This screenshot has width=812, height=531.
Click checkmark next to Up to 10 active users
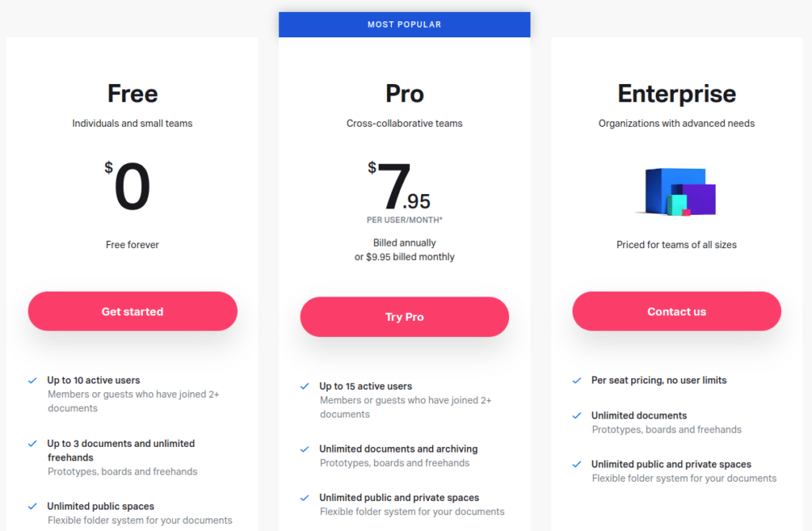(x=33, y=380)
